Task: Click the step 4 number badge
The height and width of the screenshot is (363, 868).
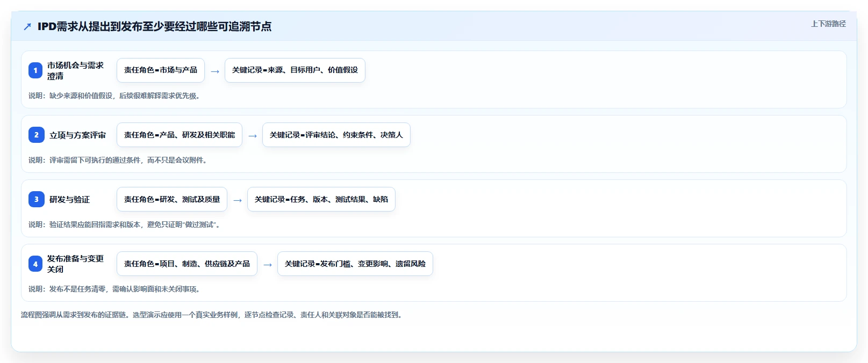Action: click(x=35, y=264)
